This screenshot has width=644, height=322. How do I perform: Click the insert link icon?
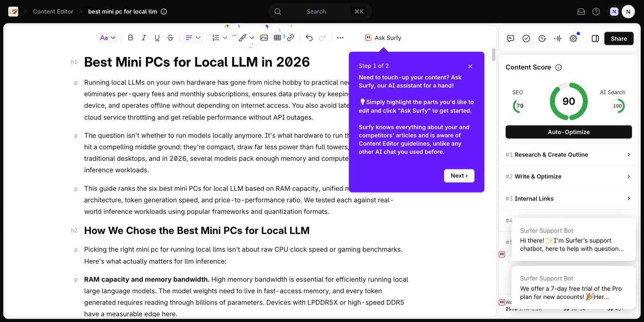pos(290,37)
